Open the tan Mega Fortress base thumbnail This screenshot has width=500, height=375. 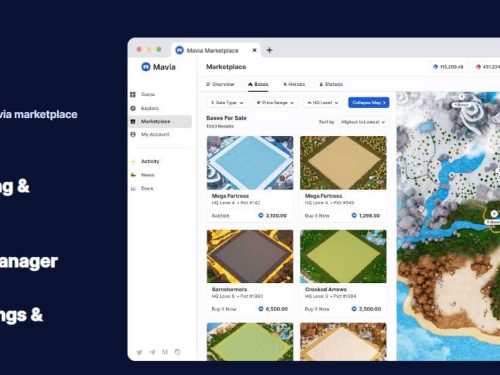(x=343, y=163)
